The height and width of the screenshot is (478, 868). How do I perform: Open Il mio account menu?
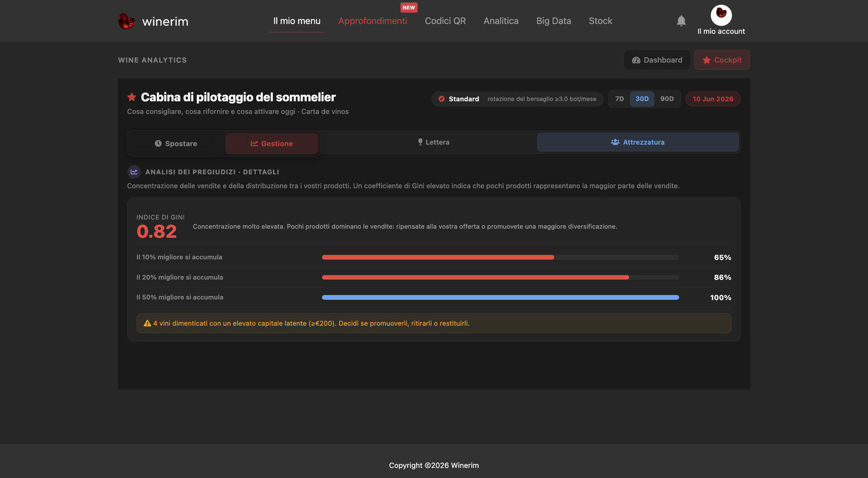point(721,31)
